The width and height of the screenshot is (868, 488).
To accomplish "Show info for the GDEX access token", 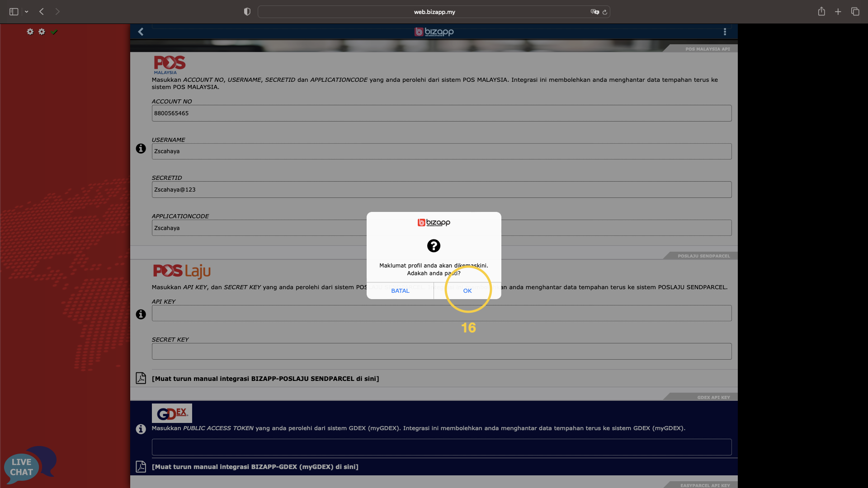I will (141, 429).
